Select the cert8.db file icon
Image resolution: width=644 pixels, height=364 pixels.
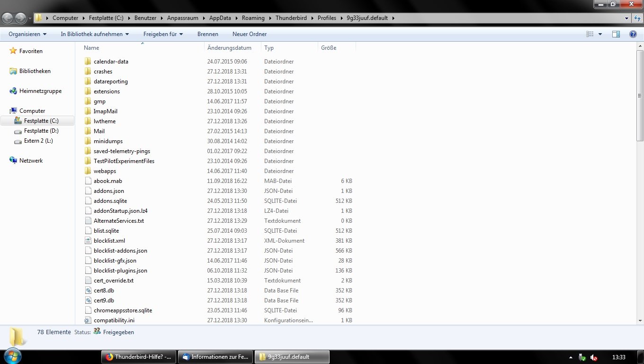coord(88,291)
